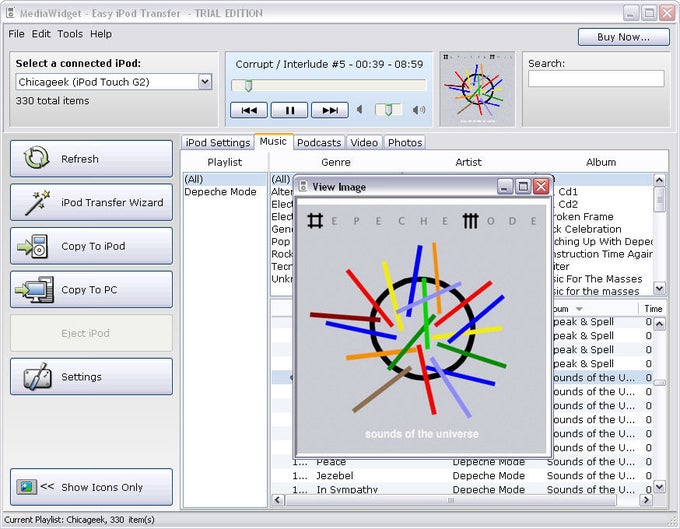Click the Album column header at top

tap(601, 162)
